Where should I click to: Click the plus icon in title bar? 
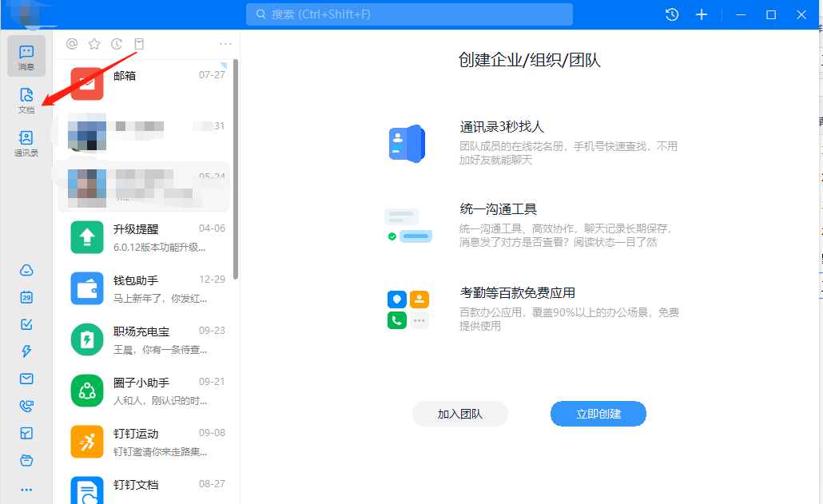[702, 14]
